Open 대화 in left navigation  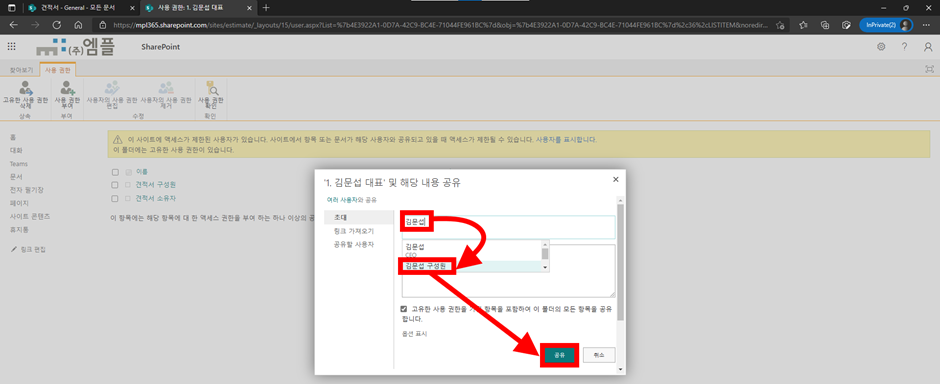tap(16, 150)
